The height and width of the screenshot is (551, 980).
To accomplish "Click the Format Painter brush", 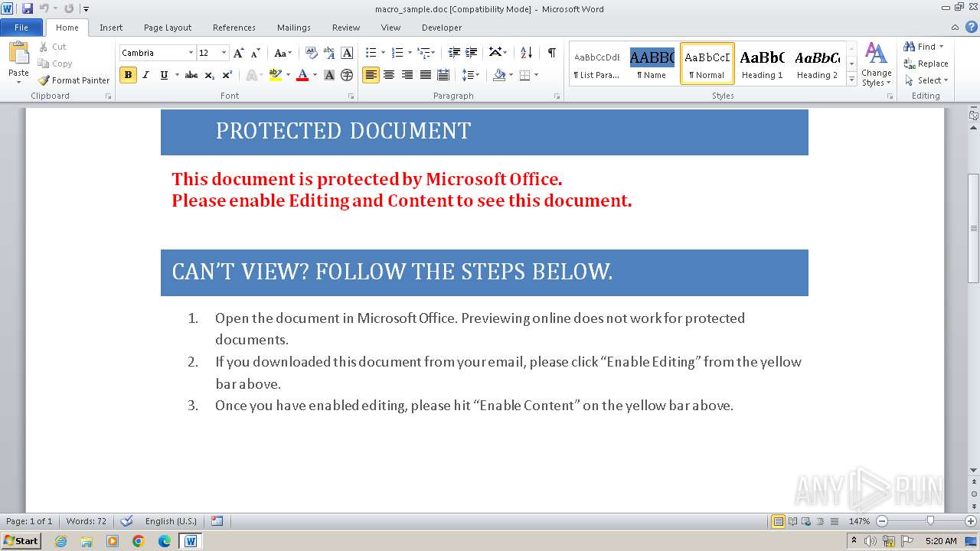I will tap(44, 80).
